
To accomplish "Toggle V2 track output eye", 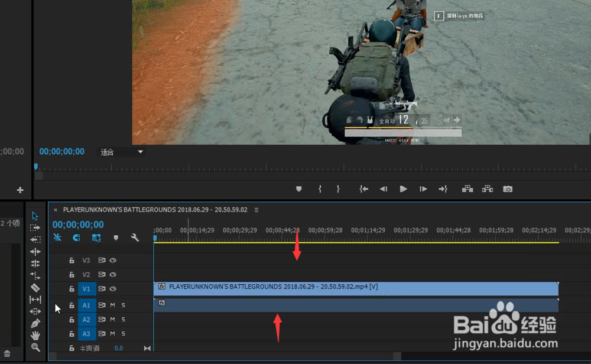I will 113,275.
